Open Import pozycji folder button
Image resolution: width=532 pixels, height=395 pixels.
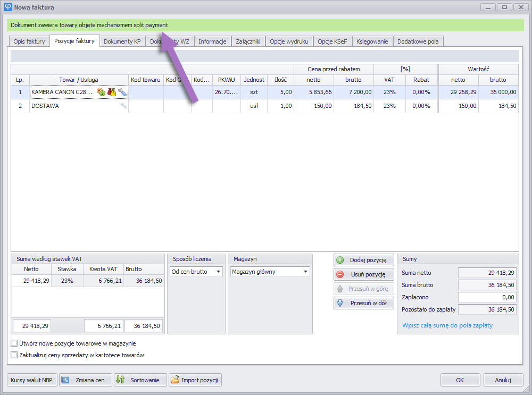(195, 380)
